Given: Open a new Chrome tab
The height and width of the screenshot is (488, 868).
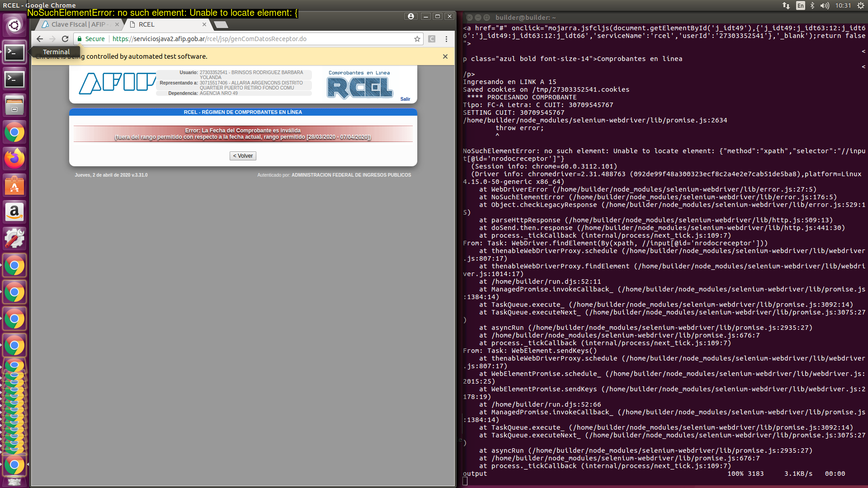Looking at the screenshot, I should coord(221,24).
